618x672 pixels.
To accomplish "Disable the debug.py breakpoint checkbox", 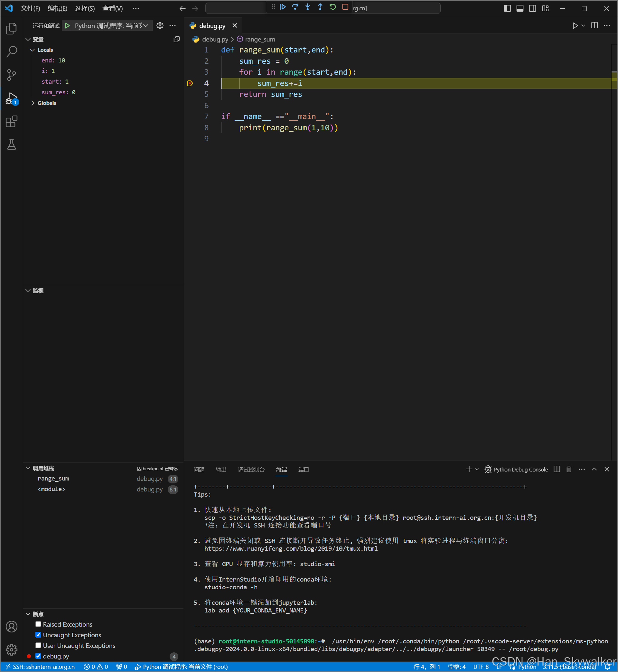I will click(38, 656).
